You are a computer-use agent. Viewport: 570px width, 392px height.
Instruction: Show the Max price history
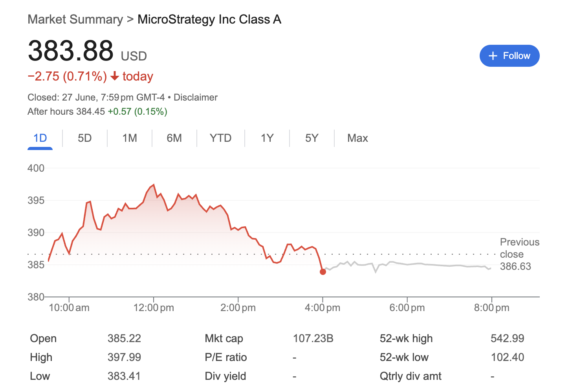(x=357, y=138)
